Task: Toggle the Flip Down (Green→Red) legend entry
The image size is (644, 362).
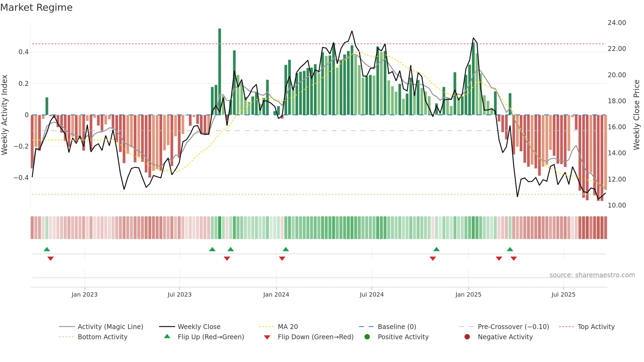Action: point(309,337)
